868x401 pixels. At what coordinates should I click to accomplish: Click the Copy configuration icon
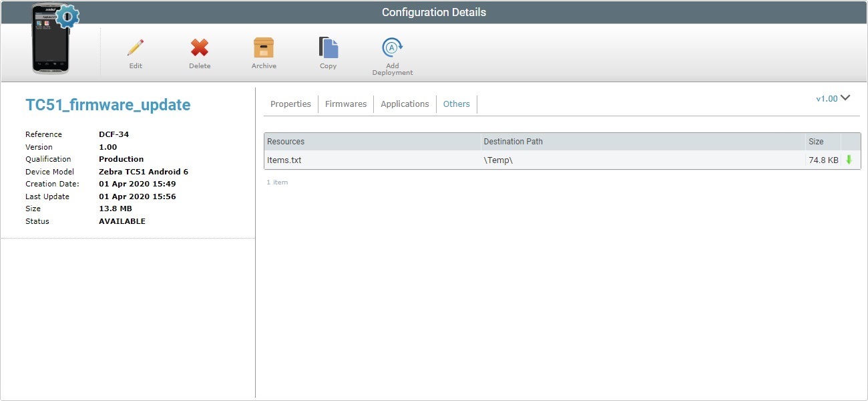point(327,48)
